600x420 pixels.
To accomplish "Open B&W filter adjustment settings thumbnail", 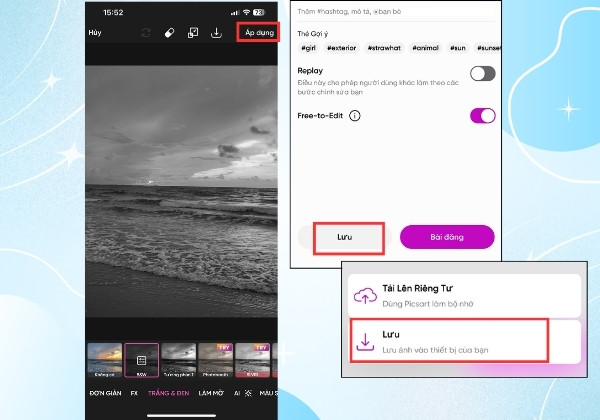I will pyautogui.click(x=142, y=360).
